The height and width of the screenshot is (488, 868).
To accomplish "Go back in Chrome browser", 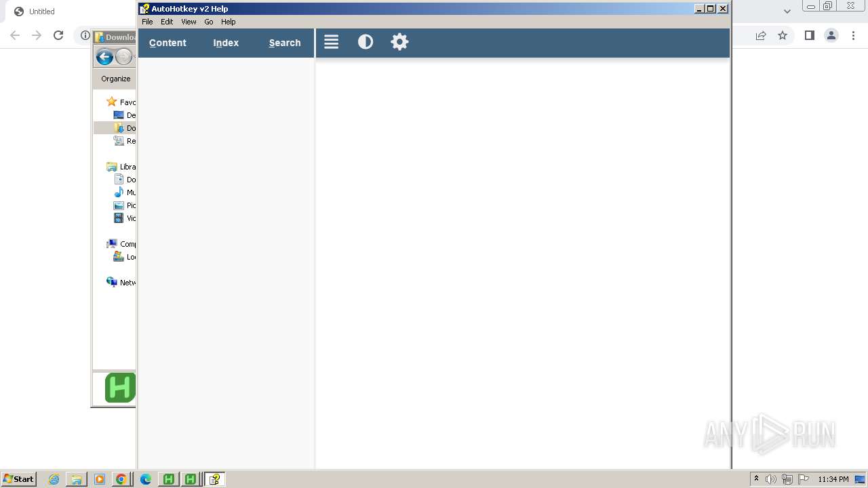I will click(x=15, y=35).
